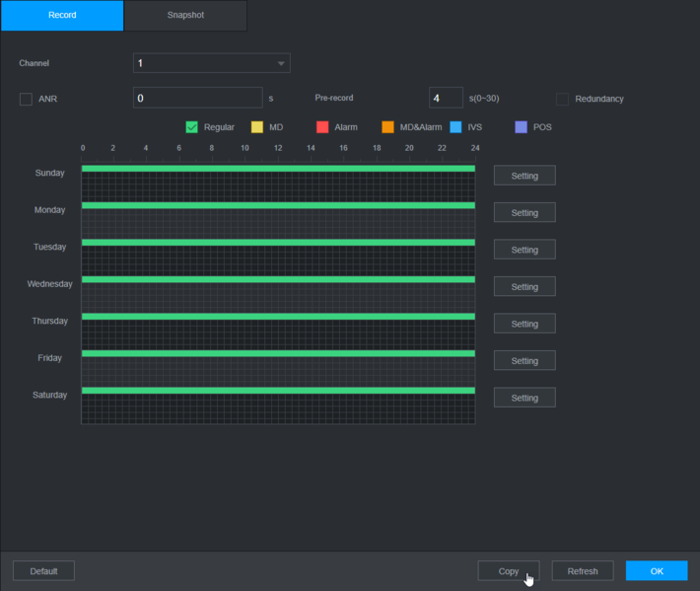Focus the ANR seconds input field
The image size is (700, 591).
click(x=198, y=98)
